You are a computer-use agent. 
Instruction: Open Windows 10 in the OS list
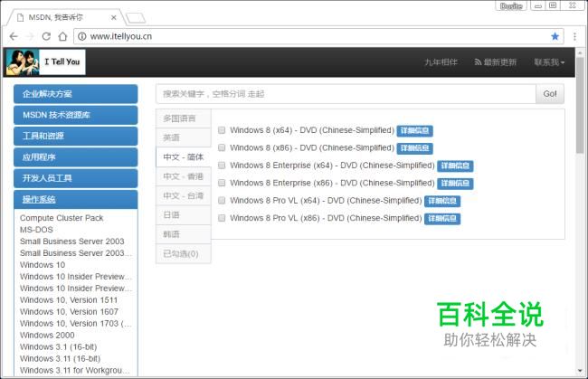(43, 265)
